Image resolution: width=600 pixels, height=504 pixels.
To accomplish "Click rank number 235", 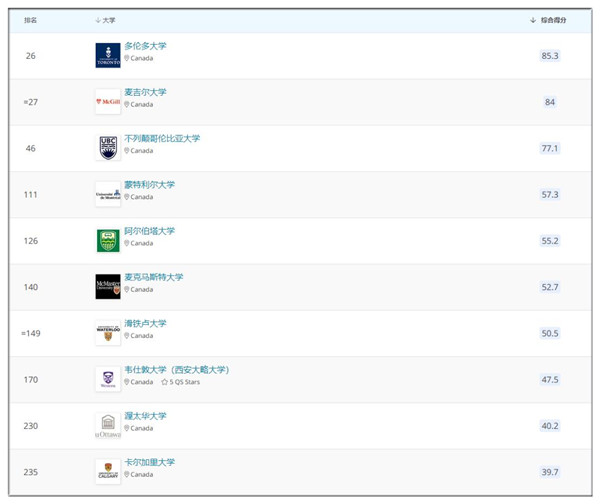I will 31,472.
